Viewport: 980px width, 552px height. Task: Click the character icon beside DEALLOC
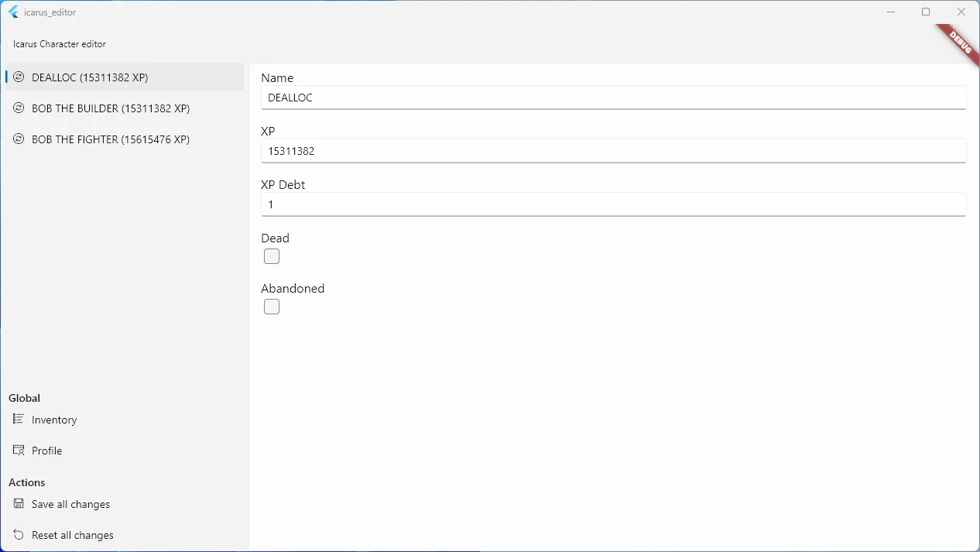pyautogui.click(x=19, y=77)
